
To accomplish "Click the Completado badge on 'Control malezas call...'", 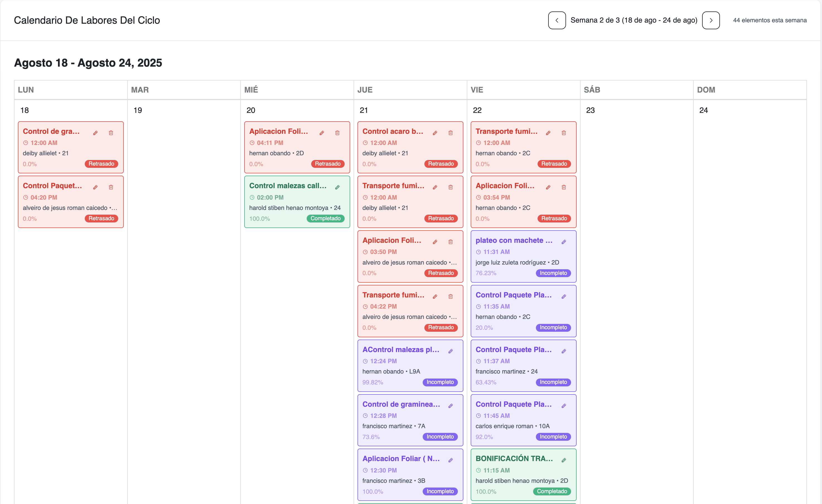I will point(325,219).
